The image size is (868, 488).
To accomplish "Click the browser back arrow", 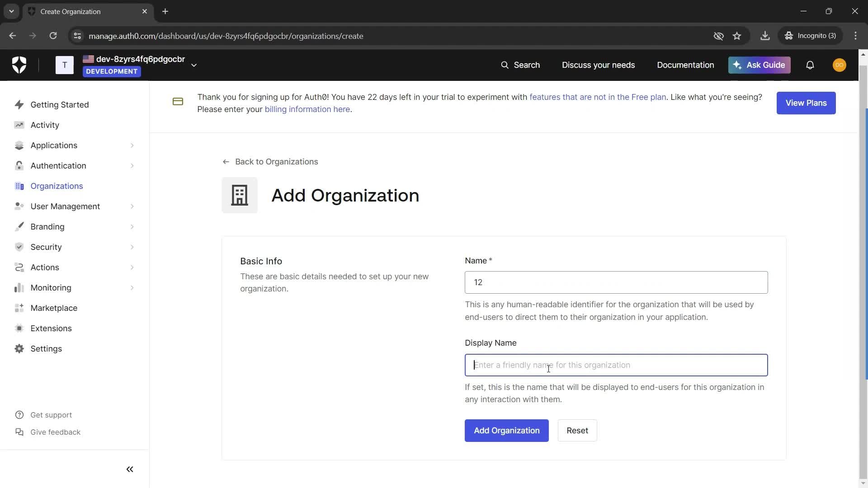I will [x=13, y=36].
